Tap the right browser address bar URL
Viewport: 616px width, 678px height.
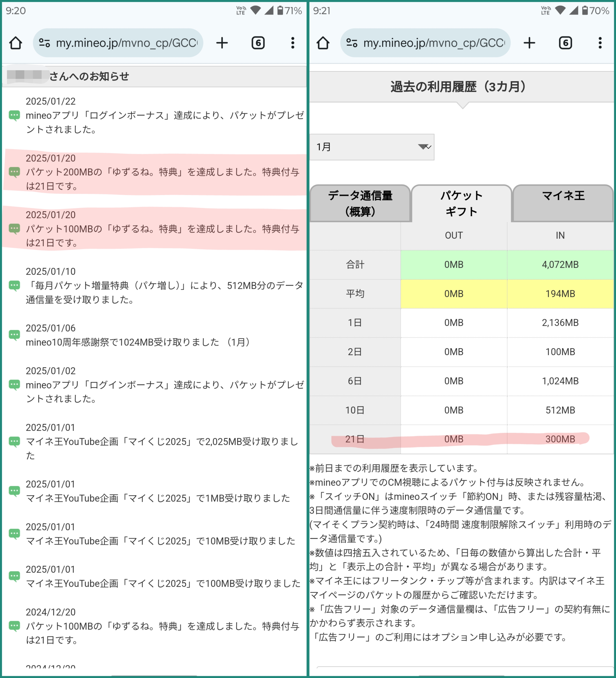tap(434, 43)
